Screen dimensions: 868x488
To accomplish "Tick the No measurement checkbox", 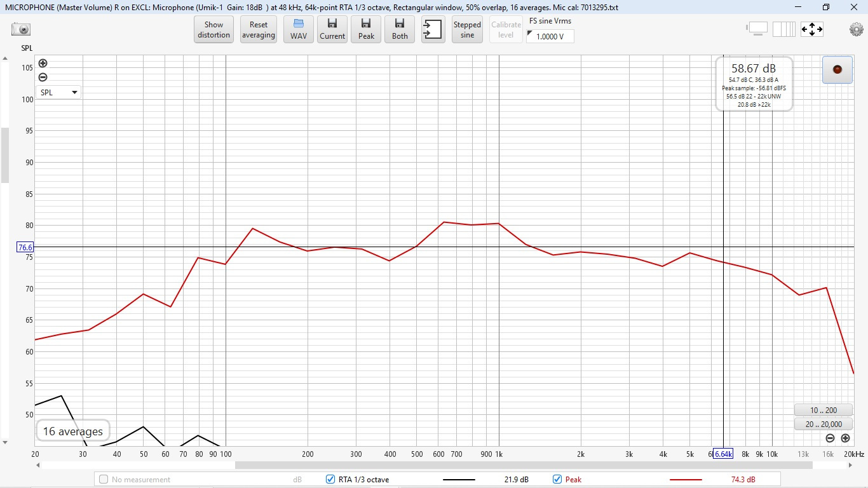I will click(104, 480).
